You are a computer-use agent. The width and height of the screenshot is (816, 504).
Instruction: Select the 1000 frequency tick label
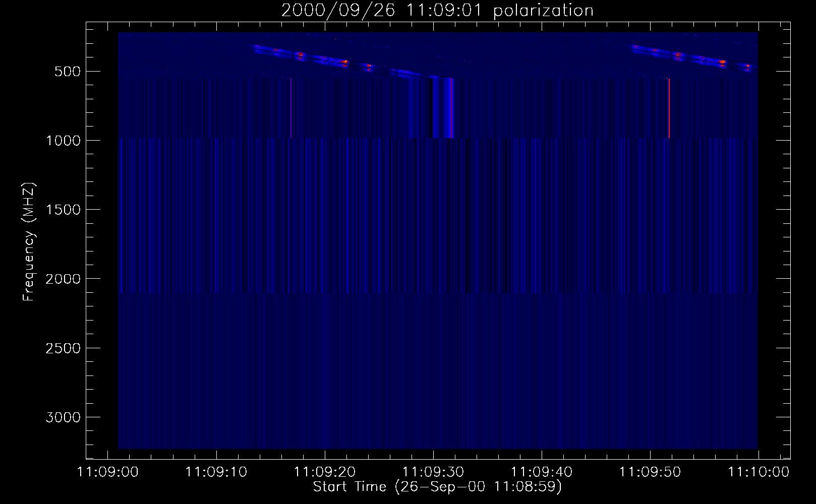point(63,141)
